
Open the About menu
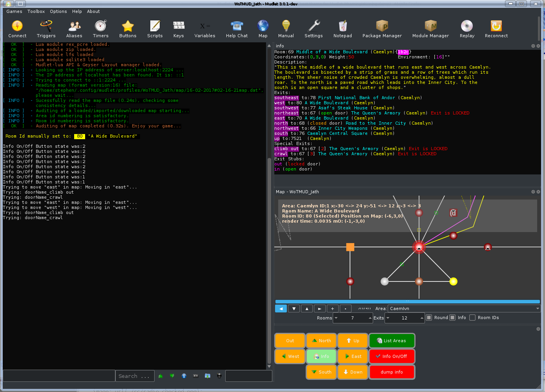(x=93, y=11)
